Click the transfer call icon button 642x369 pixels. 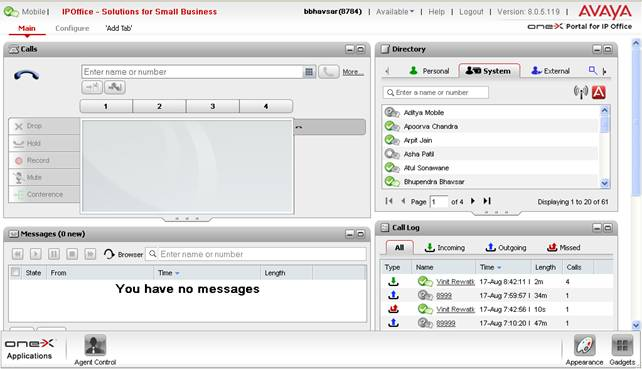pos(92,87)
